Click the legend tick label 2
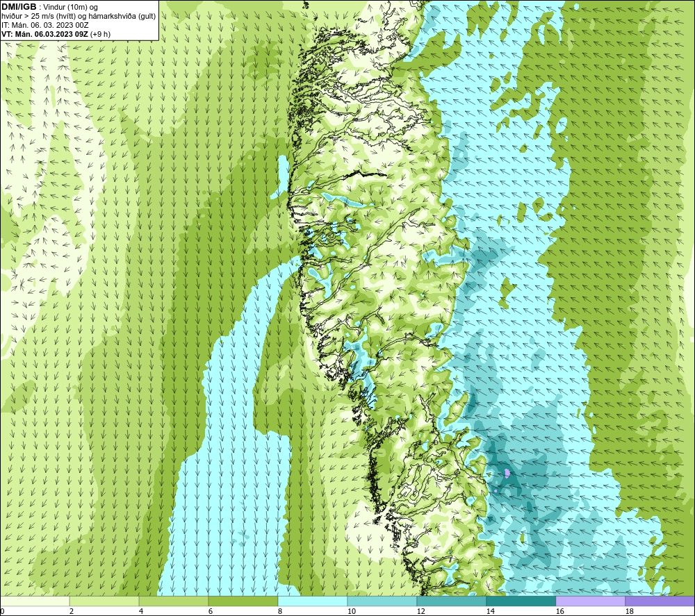Image resolution: width=695 pixels, height=616 pixels. point(72,612)
